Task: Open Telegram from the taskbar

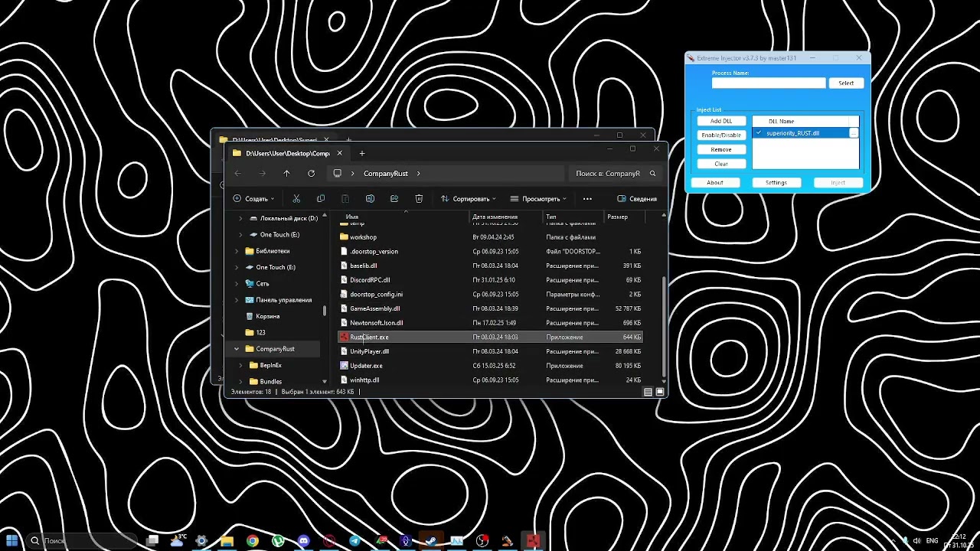Action: click(354, 540)
